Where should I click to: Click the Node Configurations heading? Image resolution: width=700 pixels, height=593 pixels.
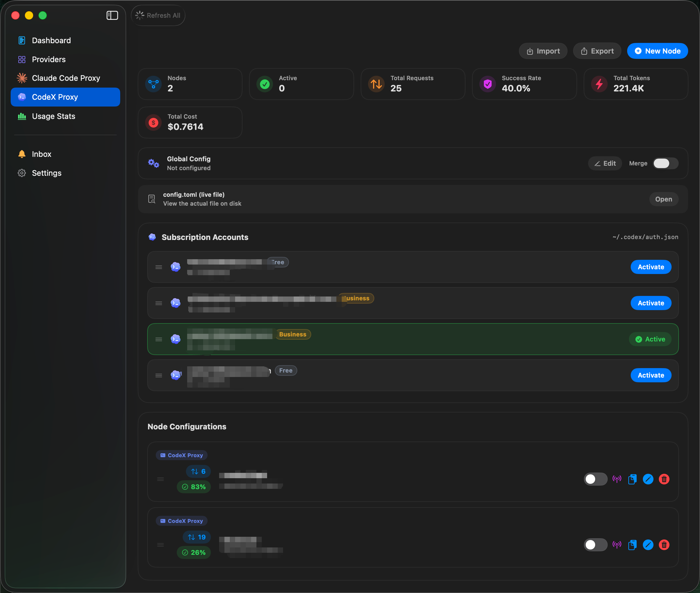[187, 427]
